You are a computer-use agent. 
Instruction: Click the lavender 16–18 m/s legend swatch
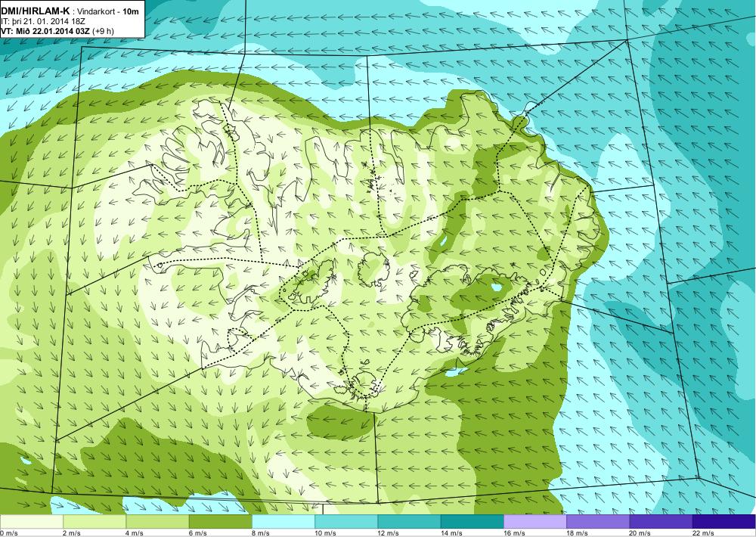(535, 522)
